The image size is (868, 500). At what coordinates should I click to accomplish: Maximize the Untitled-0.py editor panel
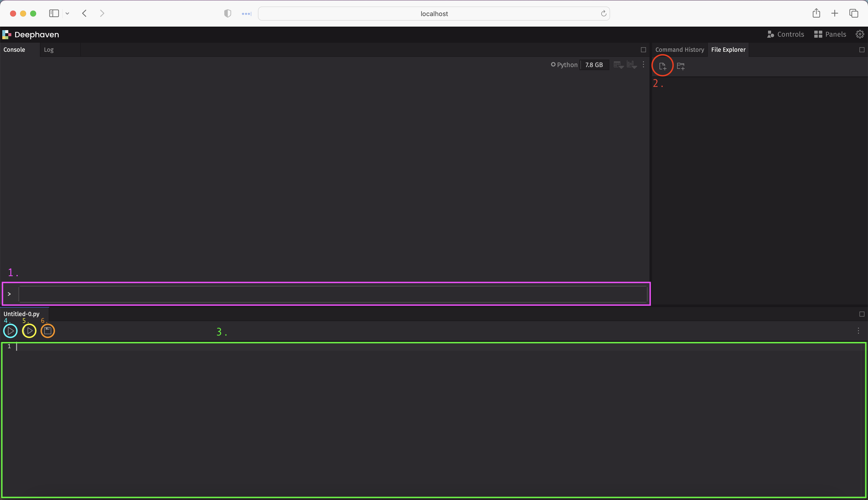pyautogui.click(x=861, y=314)
